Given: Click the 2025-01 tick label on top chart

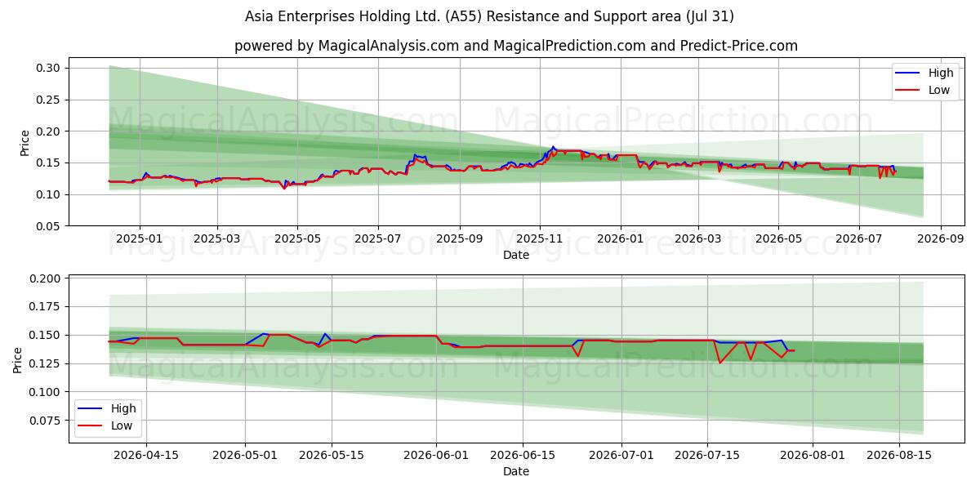Looking at the screenshot, I should 139,239.
